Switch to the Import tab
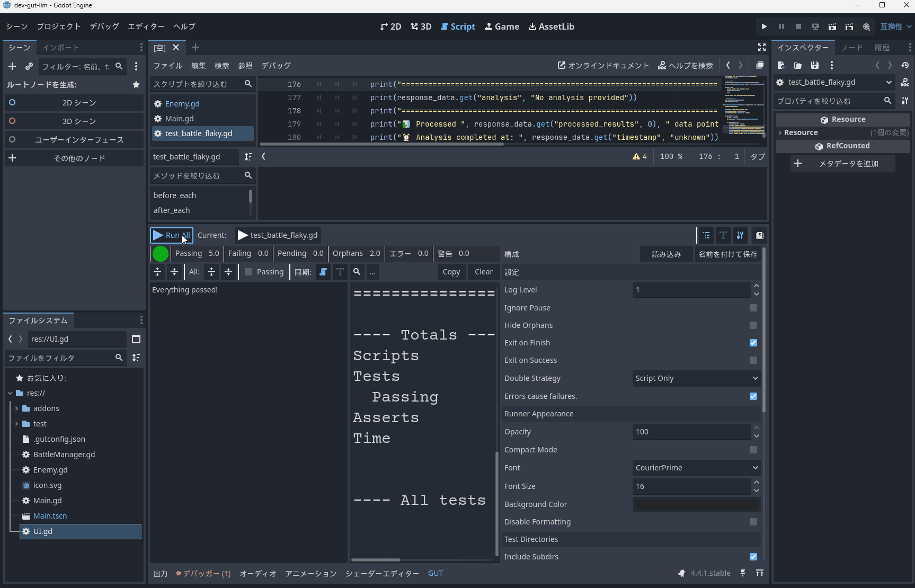The height and width of the screenshot is (588, 915). click(60, 47)
